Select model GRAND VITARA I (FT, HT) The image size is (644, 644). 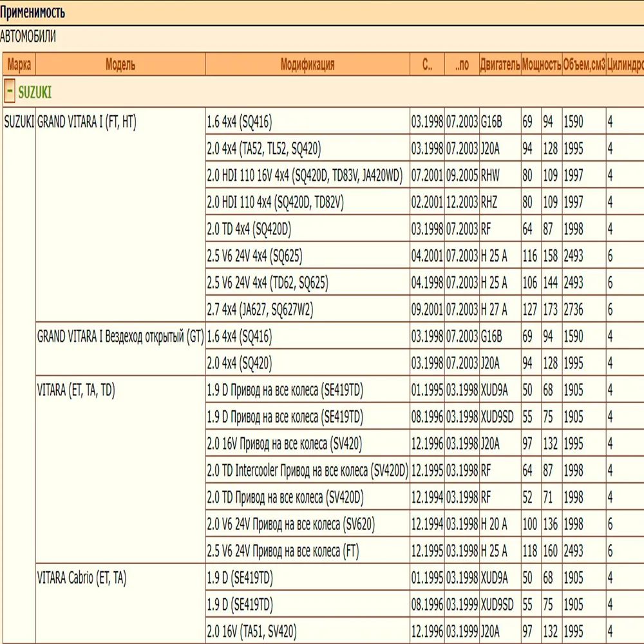click(x=86, y=122)
